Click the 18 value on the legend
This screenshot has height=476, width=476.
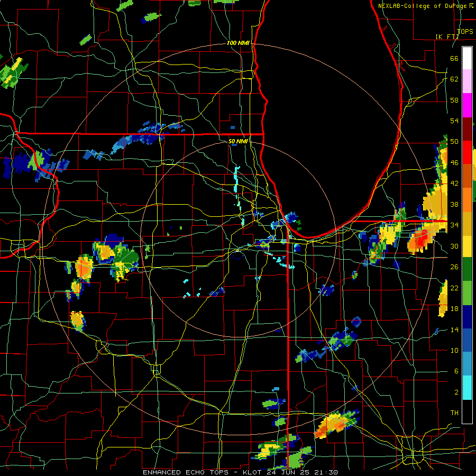click(x=454, y=309)
